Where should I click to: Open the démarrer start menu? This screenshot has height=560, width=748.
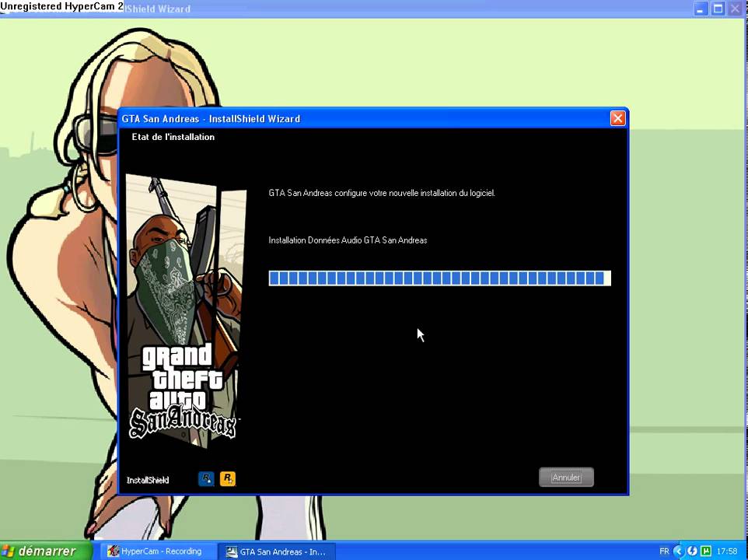coord(45,551)
